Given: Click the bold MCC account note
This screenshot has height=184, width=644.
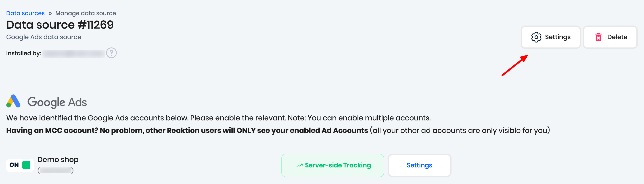Looking at the screenshot, I should 187,130.
